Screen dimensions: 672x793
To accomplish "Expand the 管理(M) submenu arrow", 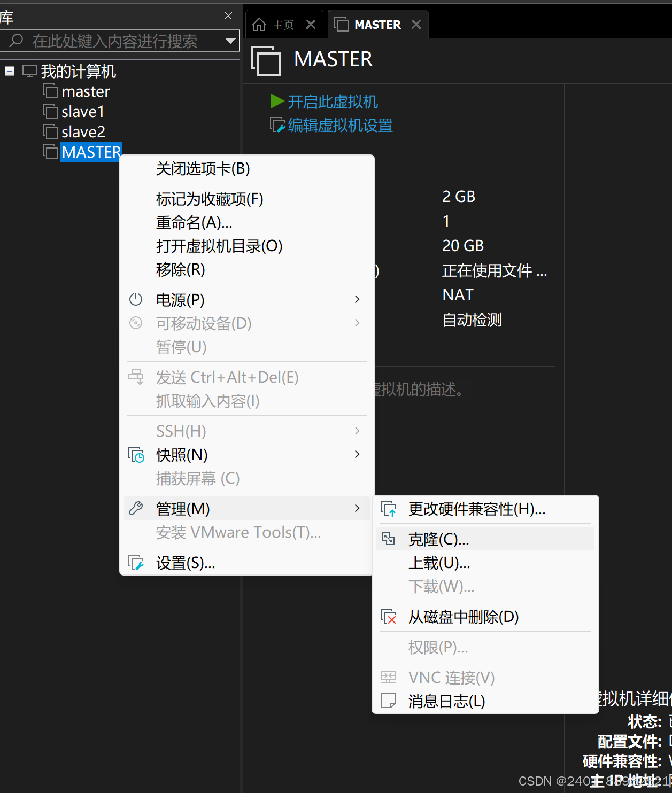I will (x=357, y=508).
